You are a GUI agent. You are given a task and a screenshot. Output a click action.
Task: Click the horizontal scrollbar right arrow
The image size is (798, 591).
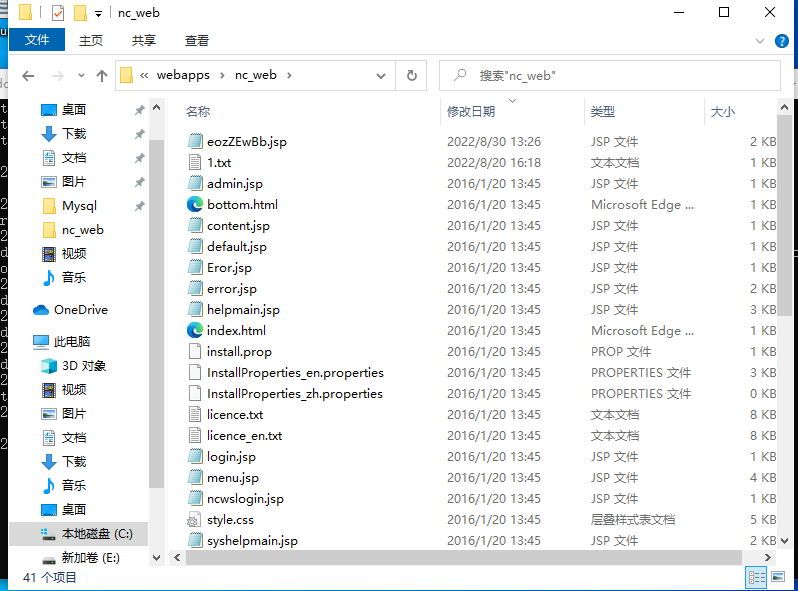[x=767, y=557]
